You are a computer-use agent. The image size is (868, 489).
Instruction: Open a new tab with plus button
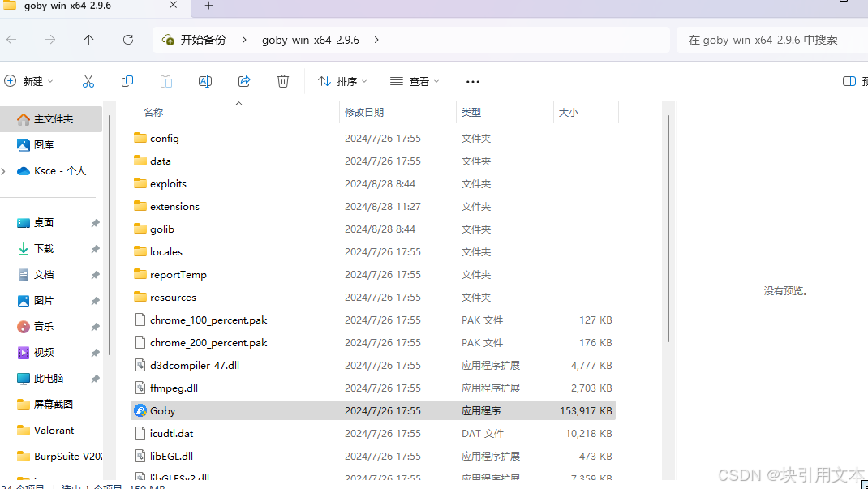click(x=208, y=6)
